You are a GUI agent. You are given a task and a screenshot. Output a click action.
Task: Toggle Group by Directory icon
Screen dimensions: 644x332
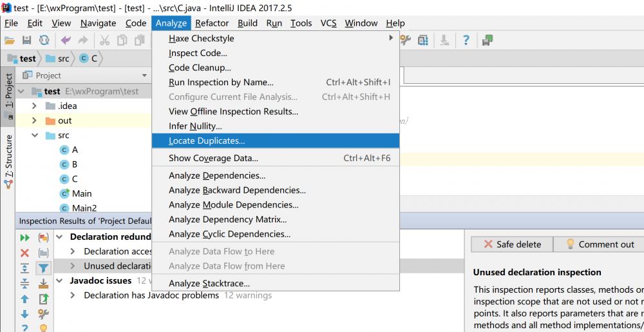[x=43, y=253]
